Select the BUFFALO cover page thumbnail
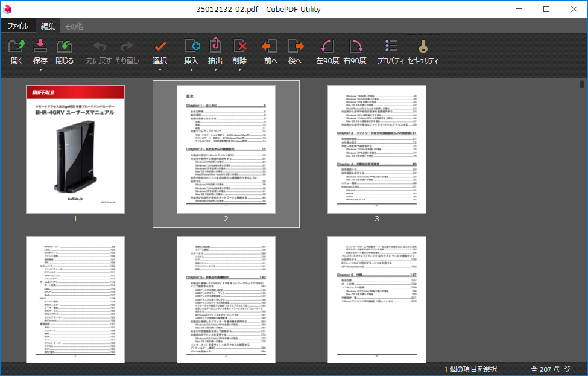The height and width of the screenshot is (376, 588). coord(75,149)
